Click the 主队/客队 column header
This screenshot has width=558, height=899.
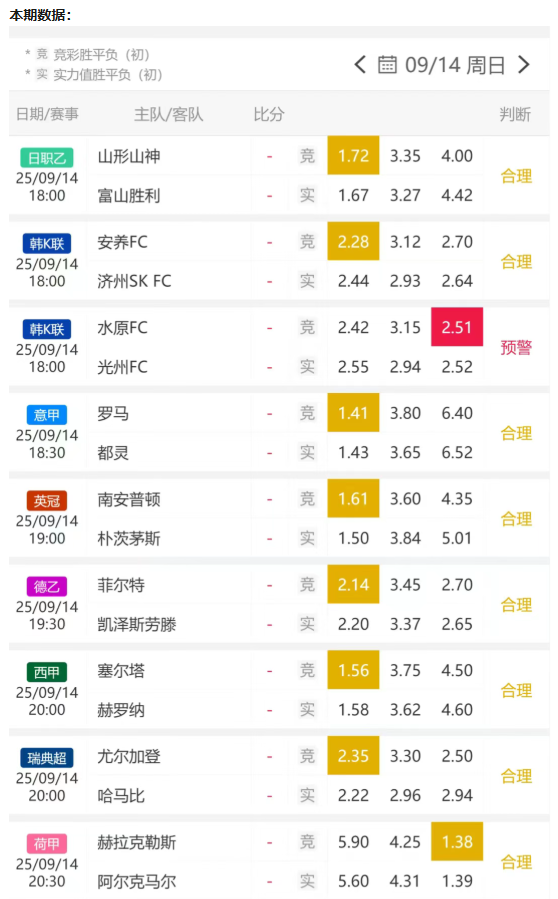click(x=169, y=114)
